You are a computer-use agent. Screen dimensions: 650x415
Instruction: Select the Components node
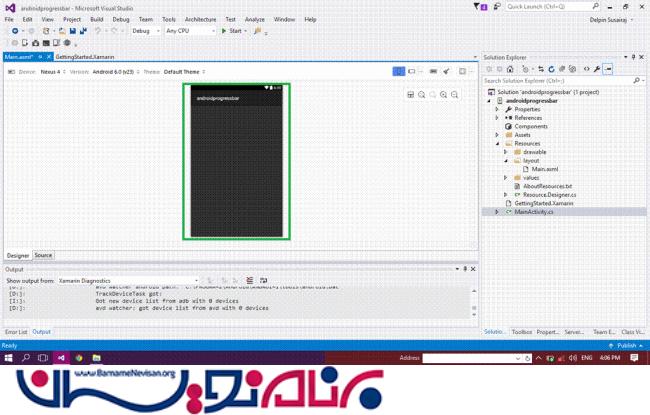531,126
